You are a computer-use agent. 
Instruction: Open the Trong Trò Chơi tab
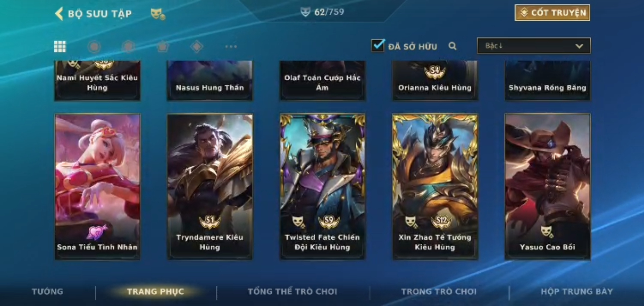pyautogui.click(x=438, y=291)
